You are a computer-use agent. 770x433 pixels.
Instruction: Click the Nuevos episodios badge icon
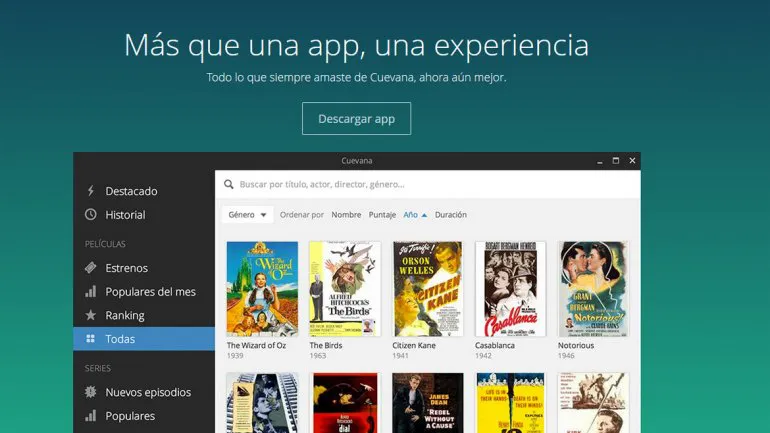point(90,392)
